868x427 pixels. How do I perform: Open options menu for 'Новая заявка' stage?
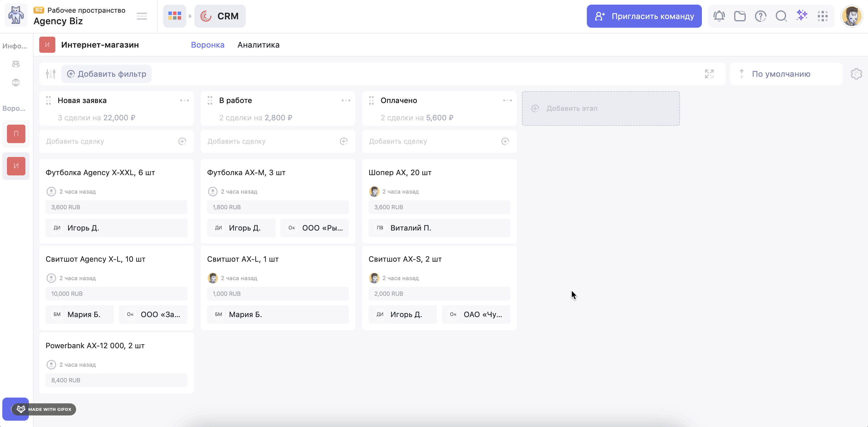coord(184,100)
